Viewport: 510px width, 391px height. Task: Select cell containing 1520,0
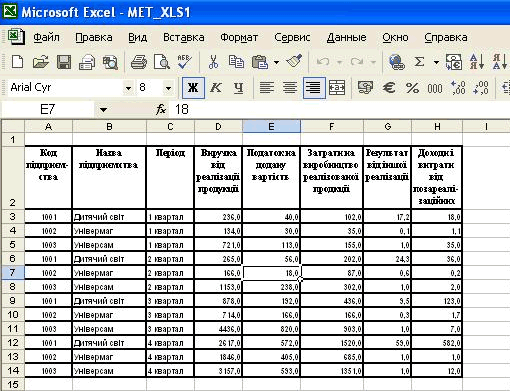click(x=331, y=343)
